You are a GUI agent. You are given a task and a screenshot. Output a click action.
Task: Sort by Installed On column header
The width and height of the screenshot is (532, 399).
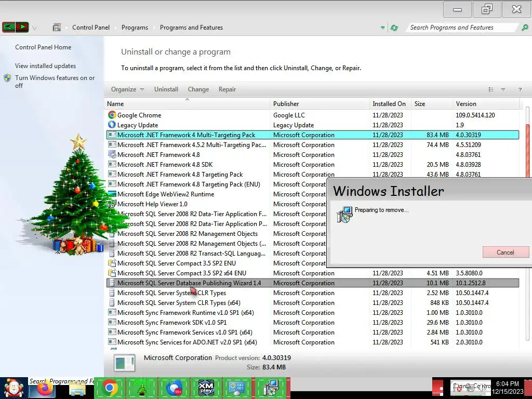[390, 104]
